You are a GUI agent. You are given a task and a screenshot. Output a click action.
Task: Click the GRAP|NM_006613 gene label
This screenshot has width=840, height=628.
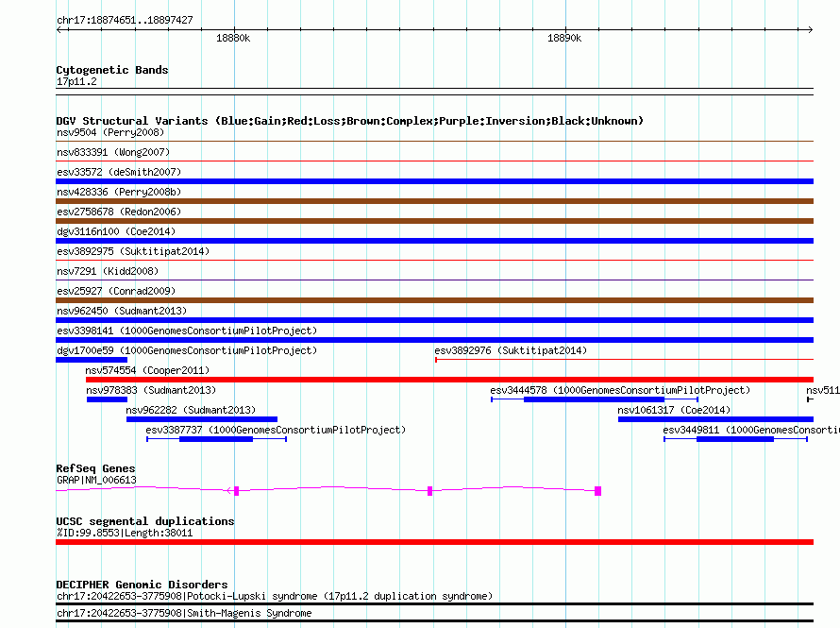(96, 480)
